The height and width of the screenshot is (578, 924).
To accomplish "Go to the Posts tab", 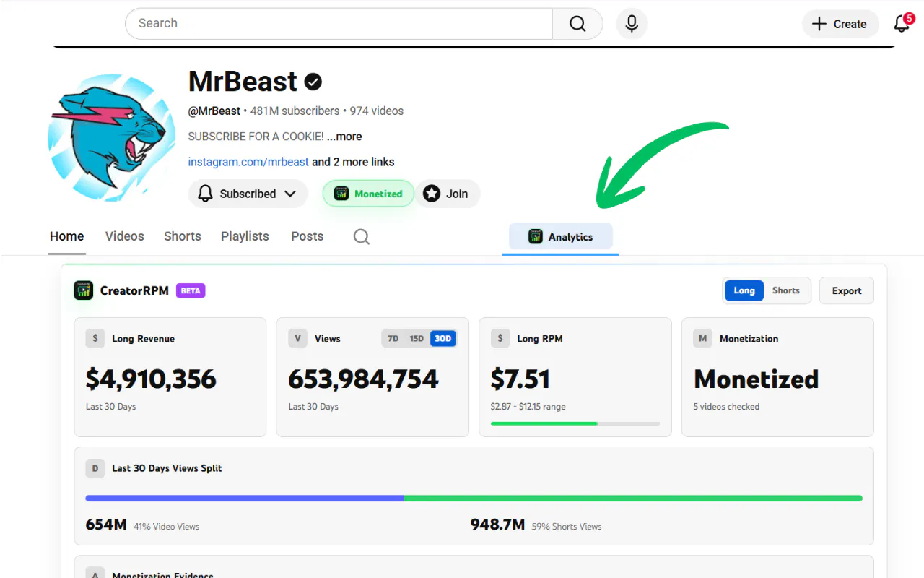I will point(308,236).
